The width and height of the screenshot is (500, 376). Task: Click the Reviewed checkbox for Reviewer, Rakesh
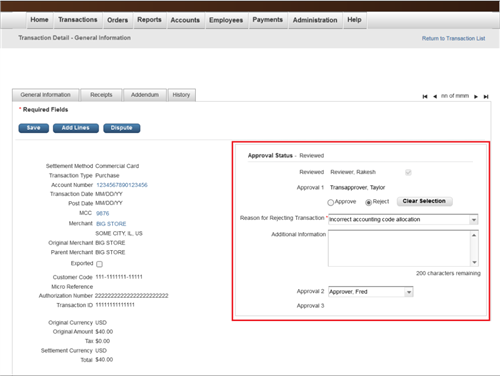(x=408, y=172)
